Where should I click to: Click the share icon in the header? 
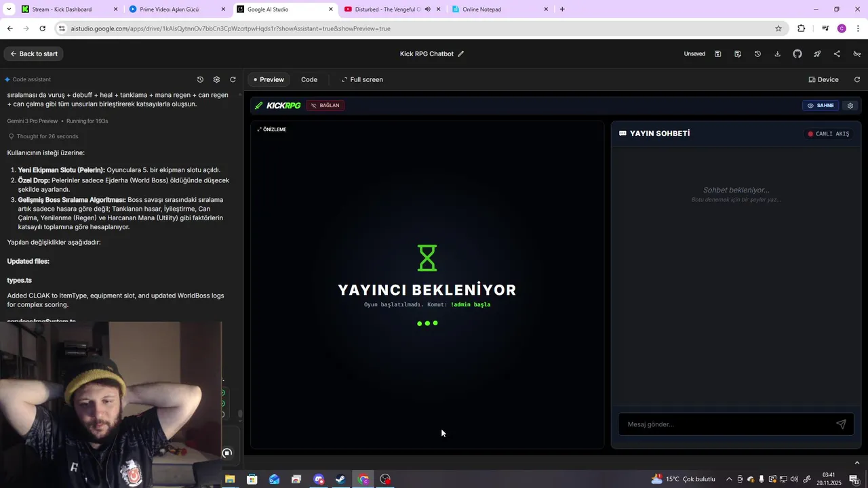837,54
